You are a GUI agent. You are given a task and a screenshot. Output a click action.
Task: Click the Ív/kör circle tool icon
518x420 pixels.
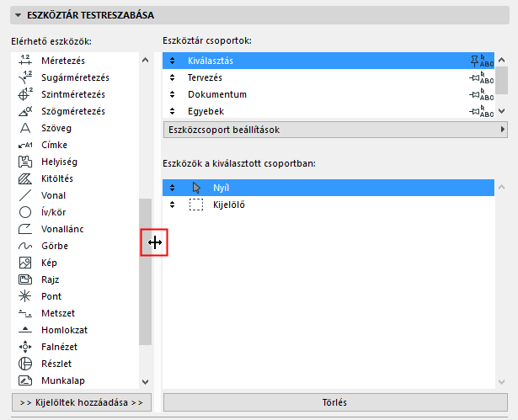(25, 212)
